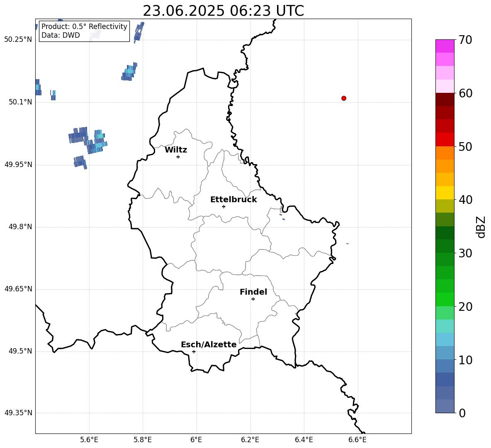The height and width of the screenshot is (448, 491).
Task: Click the 49.8°N latitude label
Action: (x=20, y=227)
